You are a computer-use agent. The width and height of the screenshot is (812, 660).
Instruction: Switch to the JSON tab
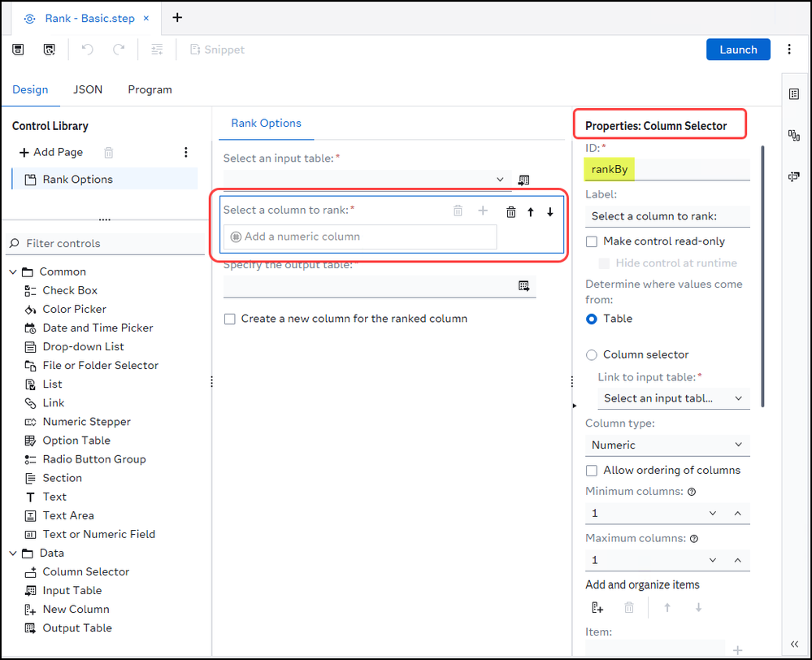(88, 89)
